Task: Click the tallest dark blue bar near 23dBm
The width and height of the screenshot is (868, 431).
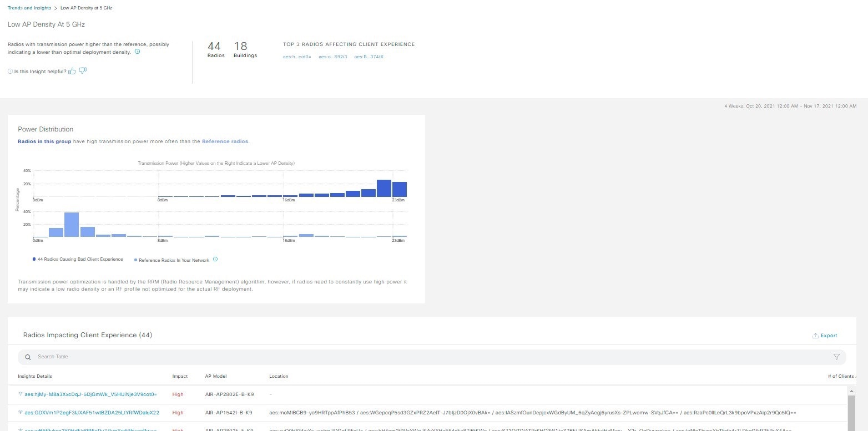Action: [384, 188]
